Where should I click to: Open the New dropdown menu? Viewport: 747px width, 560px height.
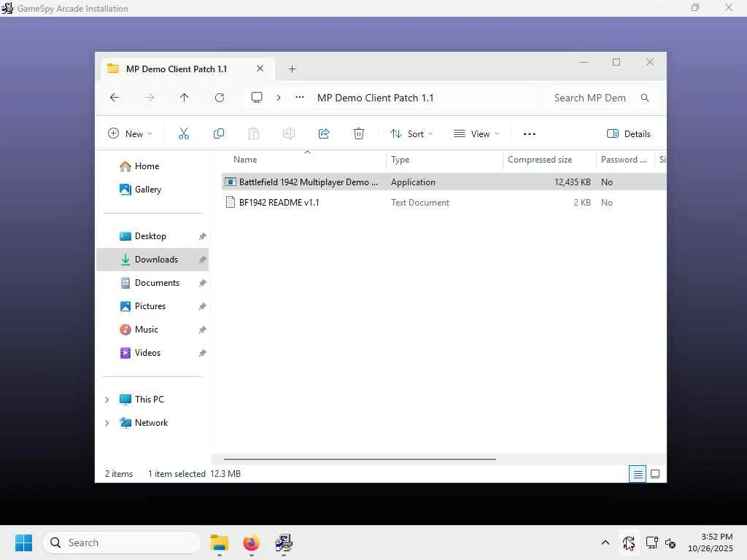(x=130, y=134)
